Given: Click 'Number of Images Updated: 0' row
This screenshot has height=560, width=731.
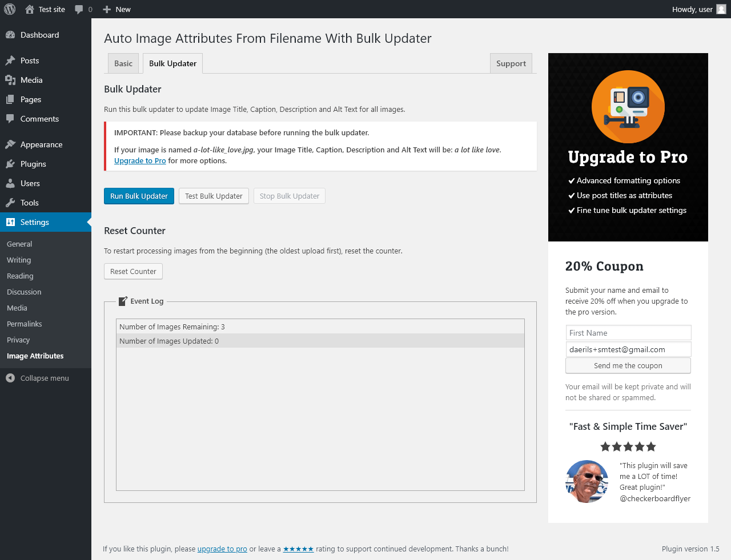Looking at the screenshot, I should tap(320, 341).
